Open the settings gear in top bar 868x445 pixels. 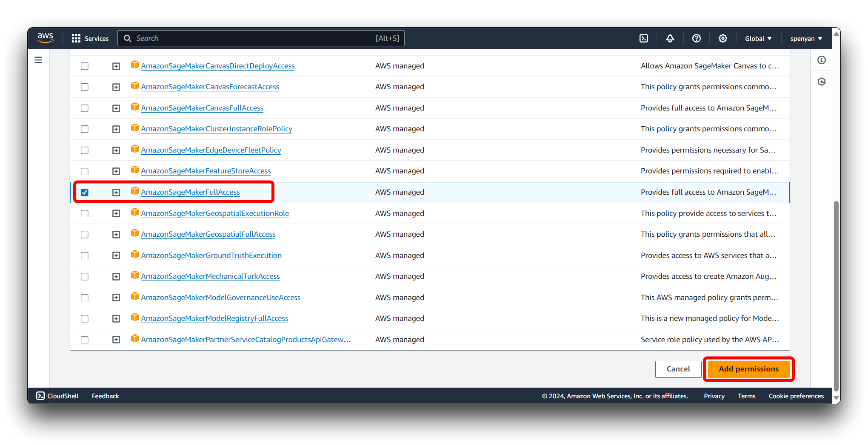pyautogui.click(x=723, y=38)
